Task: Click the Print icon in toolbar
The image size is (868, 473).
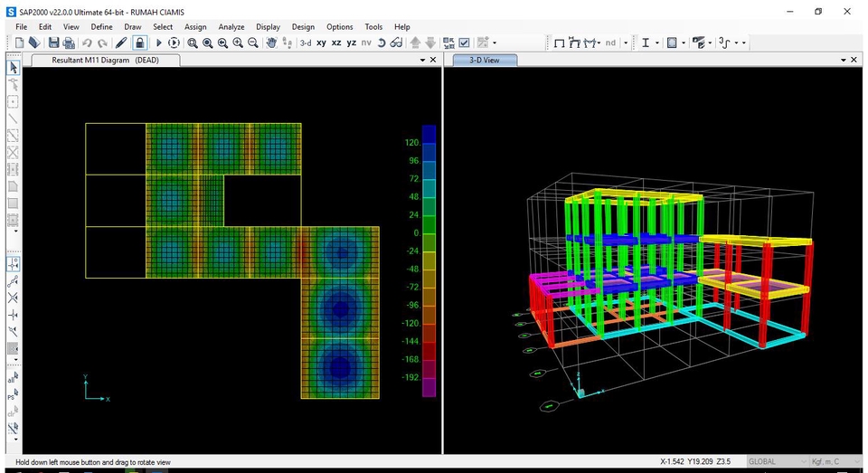Action: tap(69, 43)
